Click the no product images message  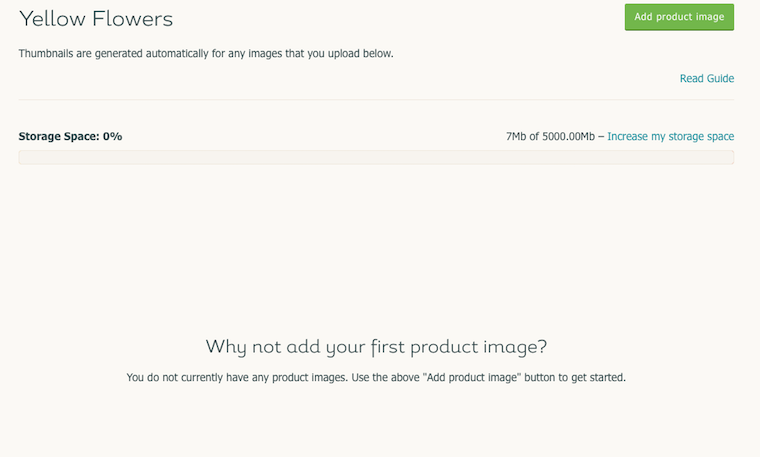(376, 378)
